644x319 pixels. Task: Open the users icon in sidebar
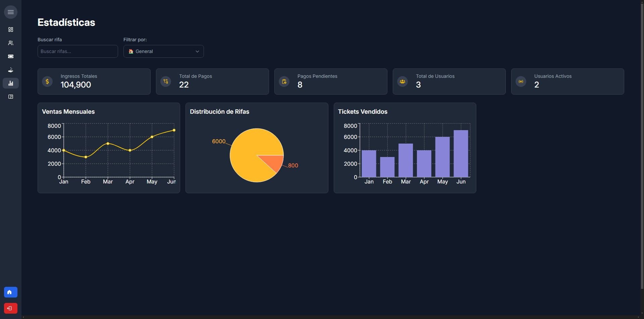coord(11,43)
